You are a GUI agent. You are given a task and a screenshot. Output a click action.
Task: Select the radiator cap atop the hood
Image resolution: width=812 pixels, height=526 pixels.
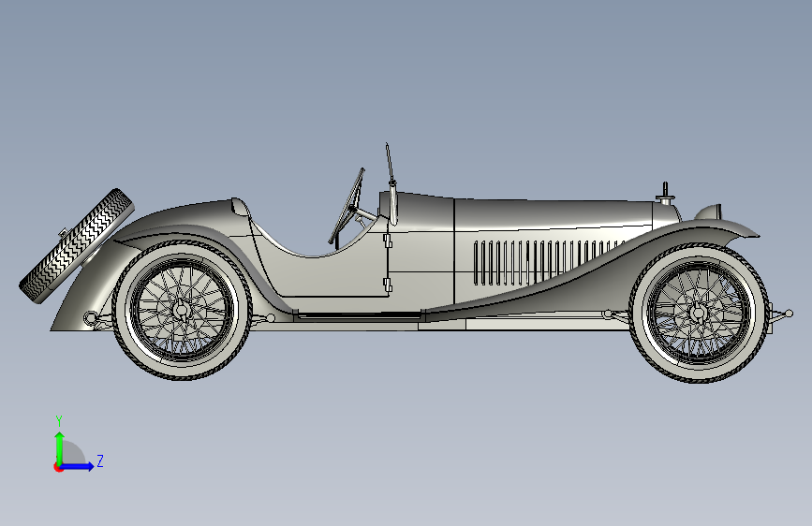(666, 192)
